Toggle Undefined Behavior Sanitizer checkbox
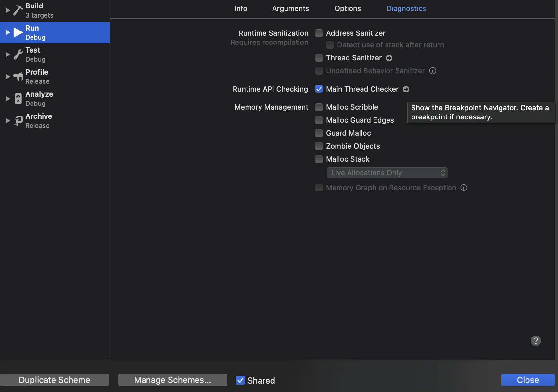This screenshot has width=558, height=392. (319, 71)
